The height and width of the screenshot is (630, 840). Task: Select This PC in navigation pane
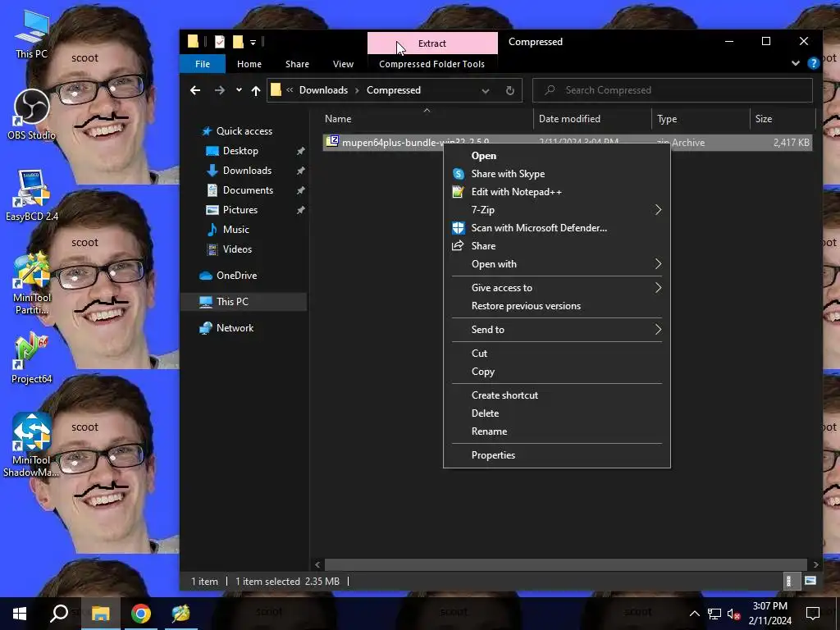(x=244, y=302)
